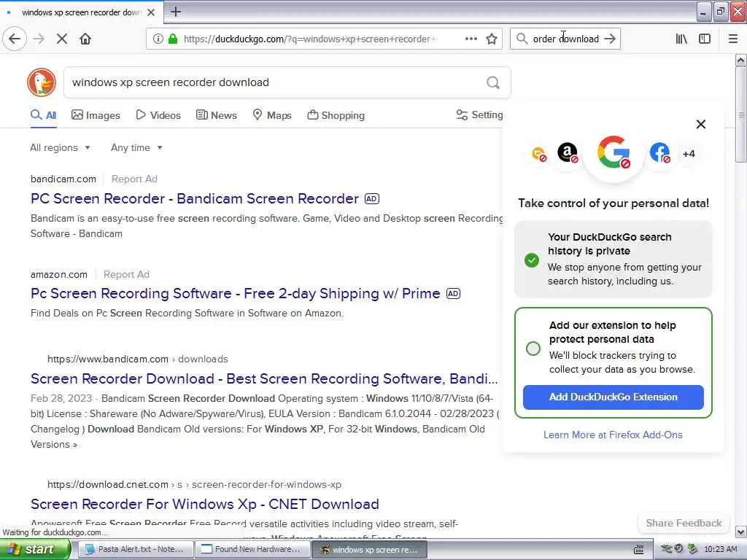Open the Firefox hamburger menu

click(733, 39)
